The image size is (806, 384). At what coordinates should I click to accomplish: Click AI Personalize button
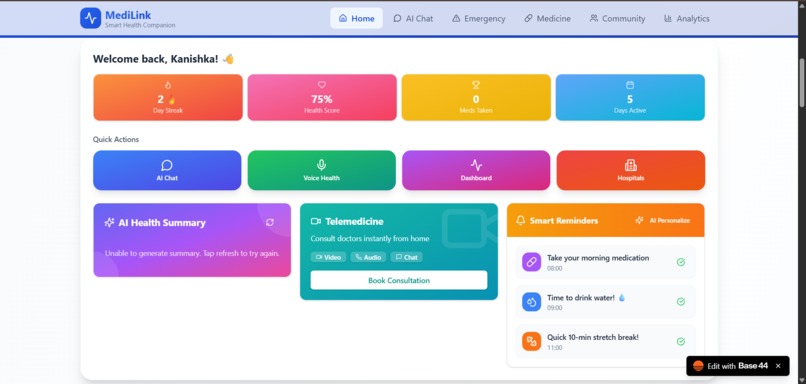(663, 220)
